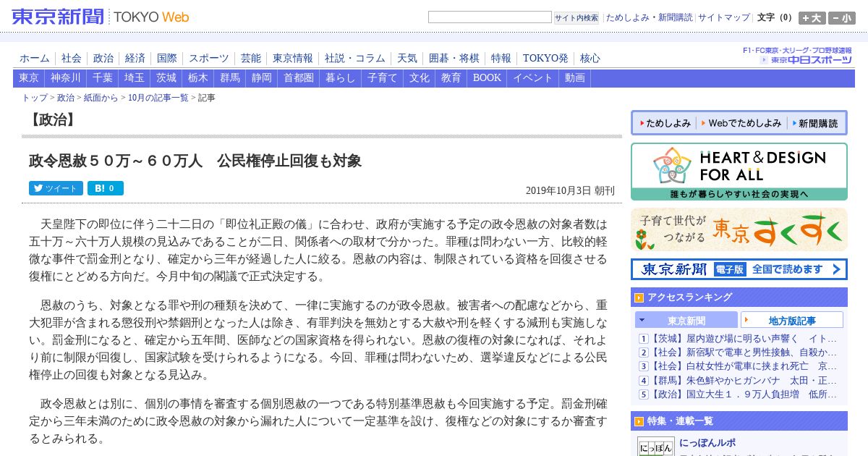The image size is (868, 456).
Task: Go to ホーム in main navigation
Action: 35,59
